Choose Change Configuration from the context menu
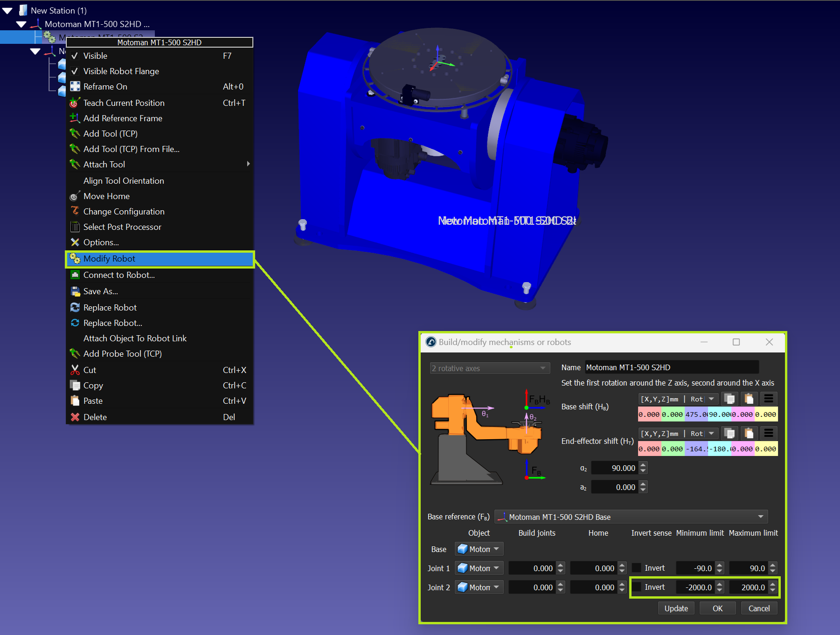The image size is (840, 635). click(x=124, y=212)
